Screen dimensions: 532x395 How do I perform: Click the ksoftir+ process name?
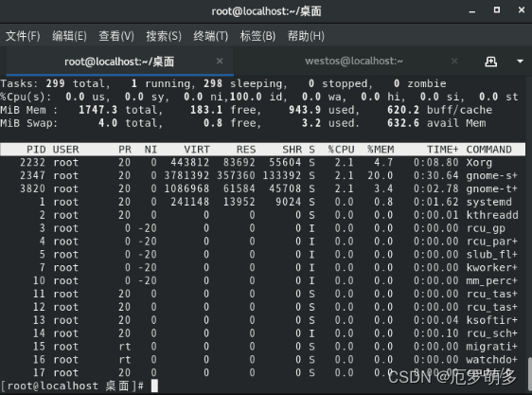[x=491, y=320]
